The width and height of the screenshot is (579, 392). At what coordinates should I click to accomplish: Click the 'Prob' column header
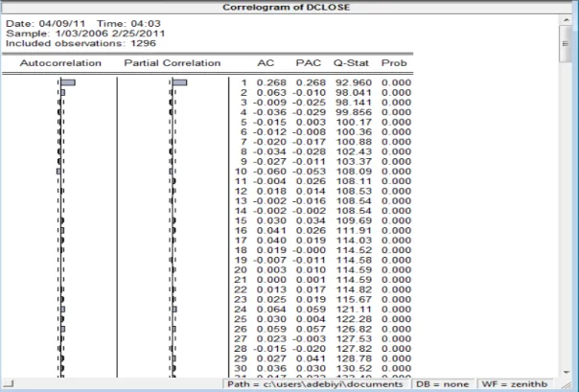394,63
